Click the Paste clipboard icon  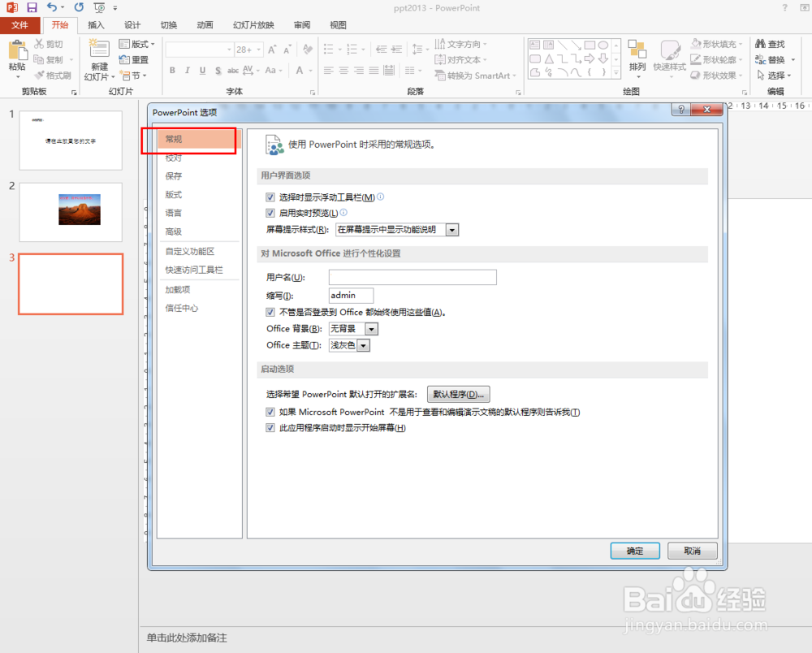17,50
